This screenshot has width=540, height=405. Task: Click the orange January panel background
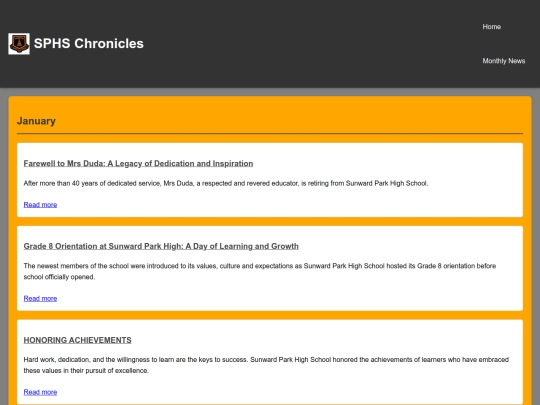[276, 110]
